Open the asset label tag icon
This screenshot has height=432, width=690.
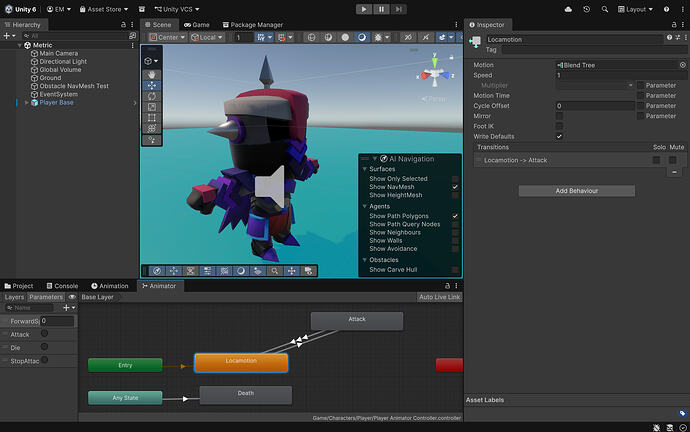[x=682, y=413]
